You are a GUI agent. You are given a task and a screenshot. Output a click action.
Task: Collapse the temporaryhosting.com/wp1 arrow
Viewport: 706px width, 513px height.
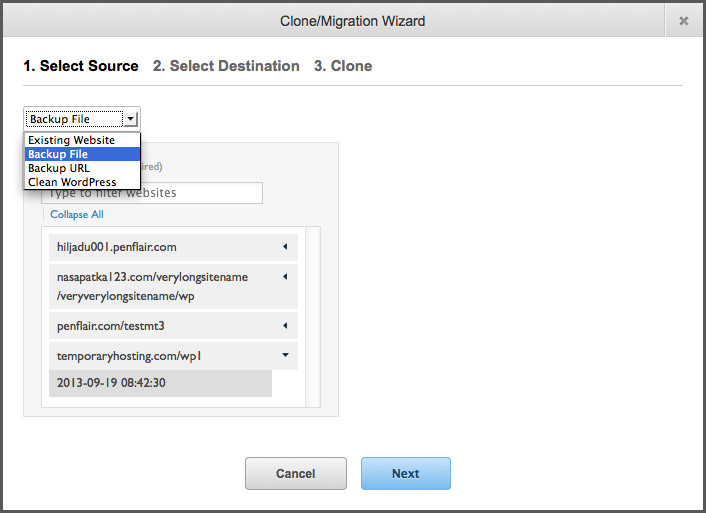tap(285, 354)
